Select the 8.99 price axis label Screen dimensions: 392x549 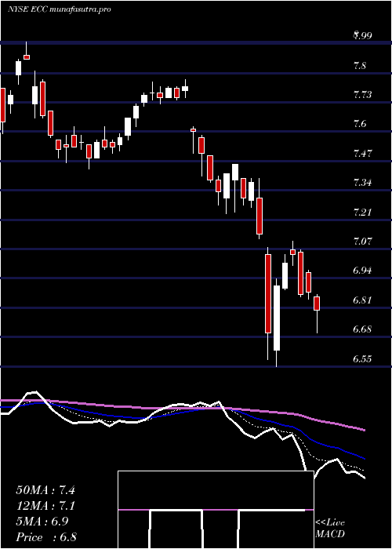click(x=363, y=35)
